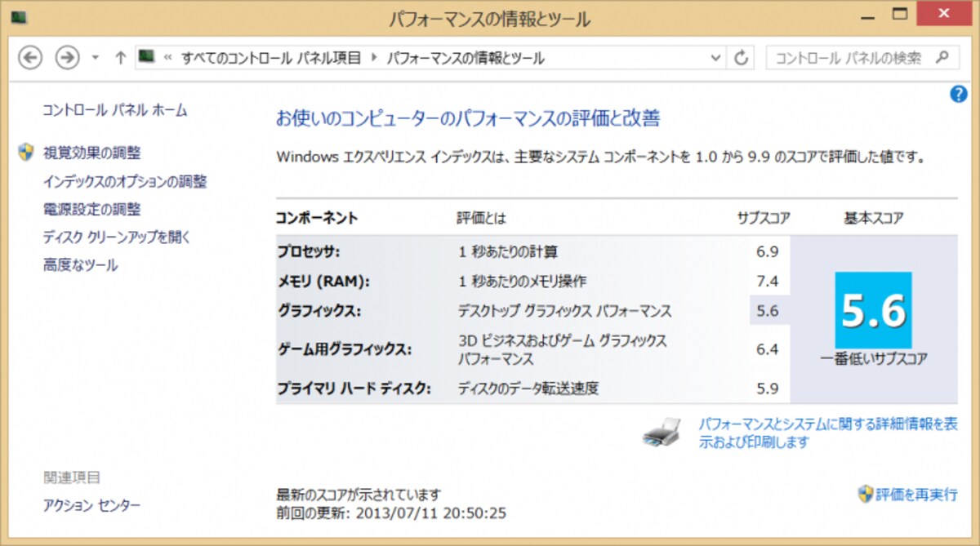Click the forward navigation arrow
Image resolution: width=980 pixels, height=546 pixels.
click(67, 58)
